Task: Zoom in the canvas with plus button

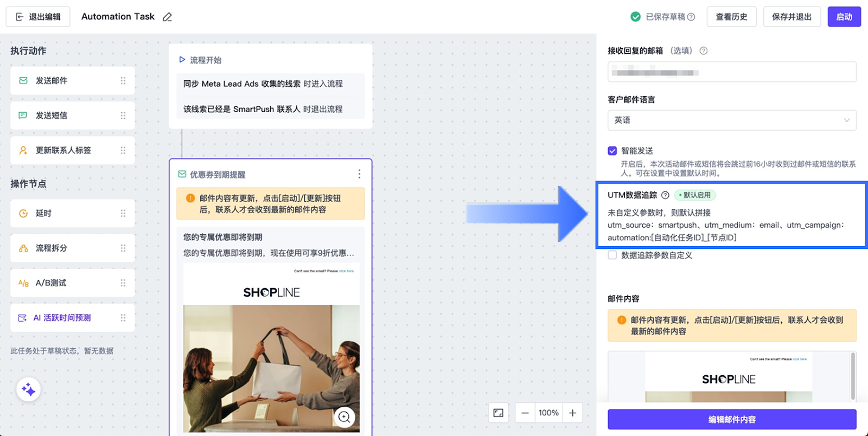Action: click(x=572, y=413)
